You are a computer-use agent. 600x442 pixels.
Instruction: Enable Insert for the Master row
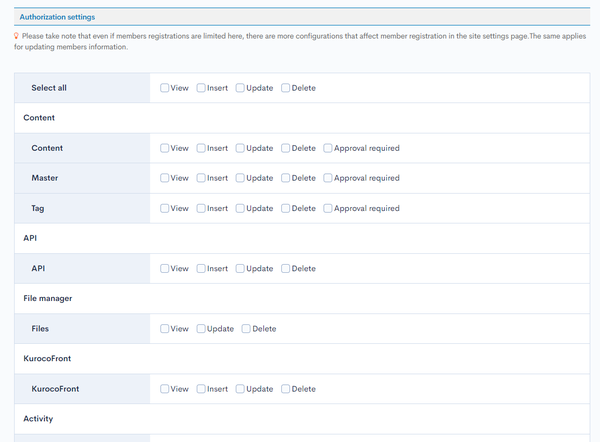click(x=201, y=178)
